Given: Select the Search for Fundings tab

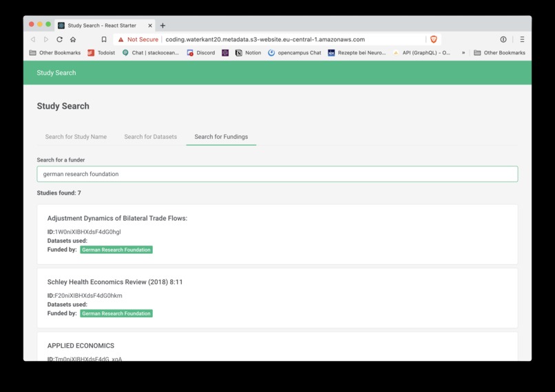Looking at the screenshot, I should 221,137.
